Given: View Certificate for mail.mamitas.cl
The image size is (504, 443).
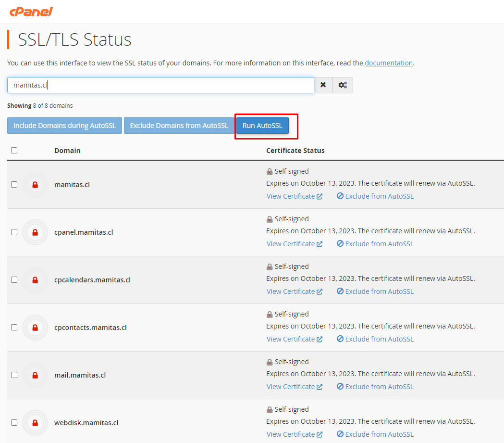Looking at the screenshot, I should (295, 387).
